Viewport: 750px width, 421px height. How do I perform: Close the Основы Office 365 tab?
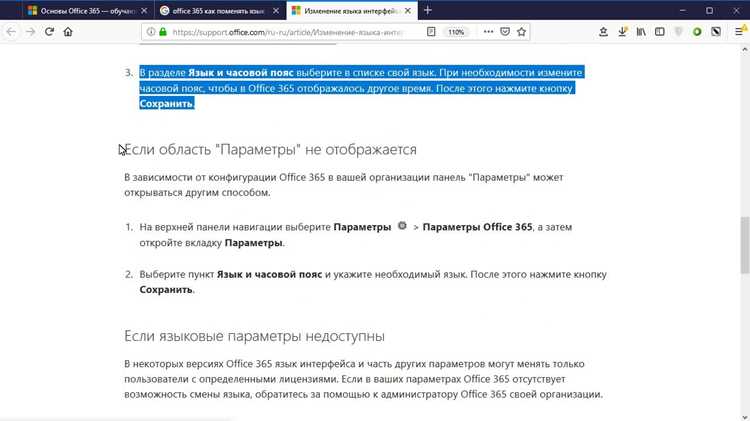click(144, 11)
